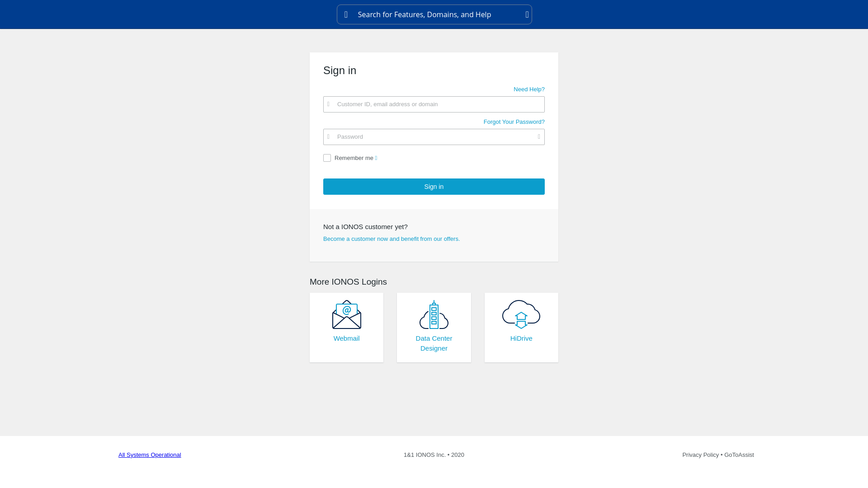Toggle password visibility icon in Password field

pyautogui.click(x=539, y=137)
